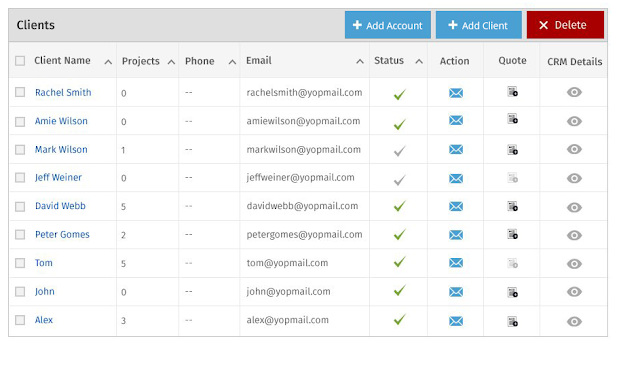Click the envelope icon in David Webb's row
The width and height of the screenshot is (640, 368).
coord(456,206)
